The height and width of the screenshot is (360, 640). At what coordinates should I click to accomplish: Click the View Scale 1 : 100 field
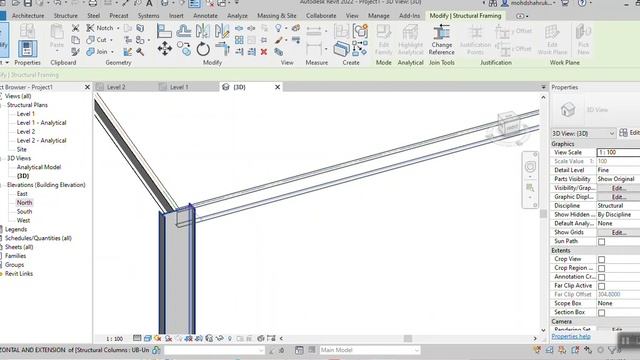[x=618, y=152]
